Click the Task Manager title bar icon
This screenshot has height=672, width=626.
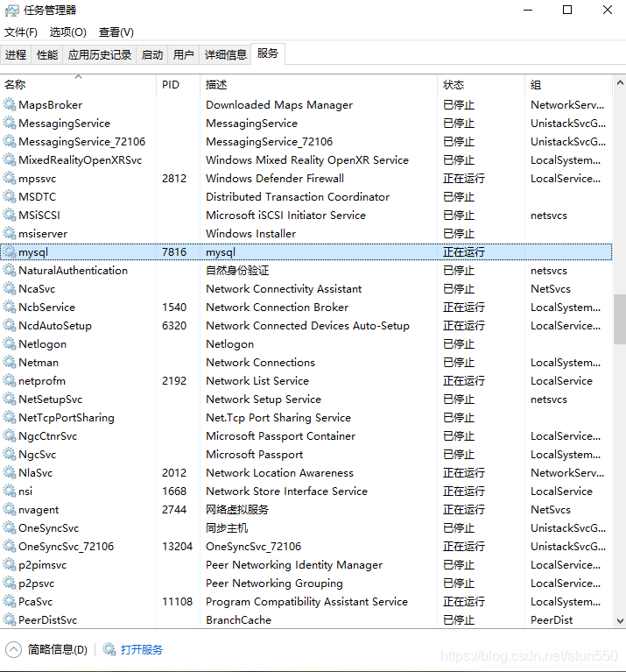click(x=11, y=11)
